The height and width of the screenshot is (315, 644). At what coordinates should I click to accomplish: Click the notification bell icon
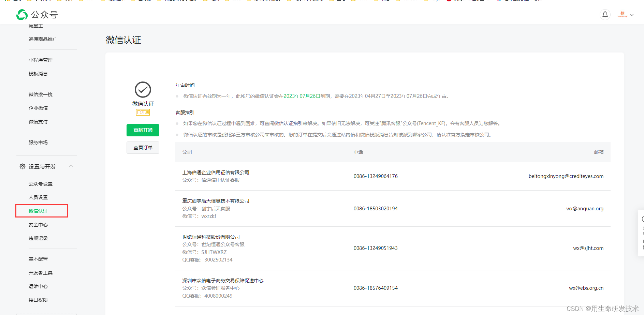[x=605, y=14]
